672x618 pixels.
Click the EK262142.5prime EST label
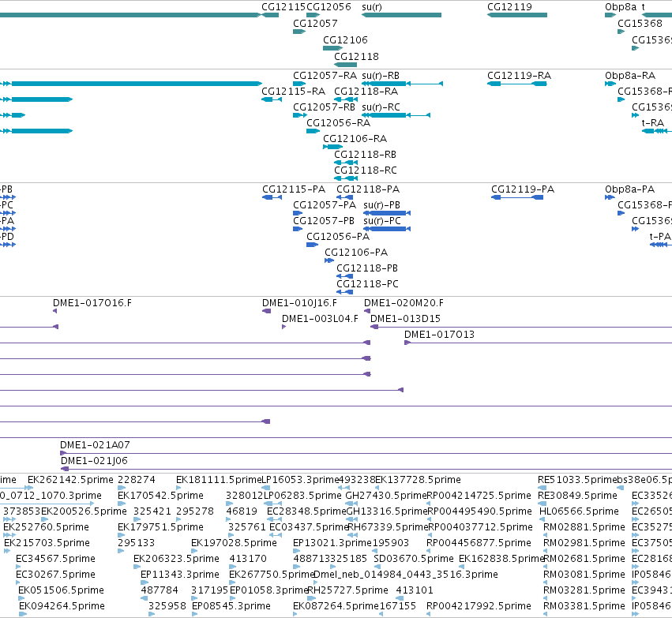click(x=71, y=480)
